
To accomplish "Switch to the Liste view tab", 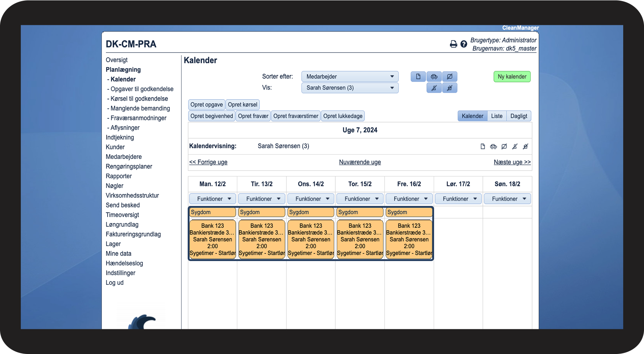I will point(496,116).
